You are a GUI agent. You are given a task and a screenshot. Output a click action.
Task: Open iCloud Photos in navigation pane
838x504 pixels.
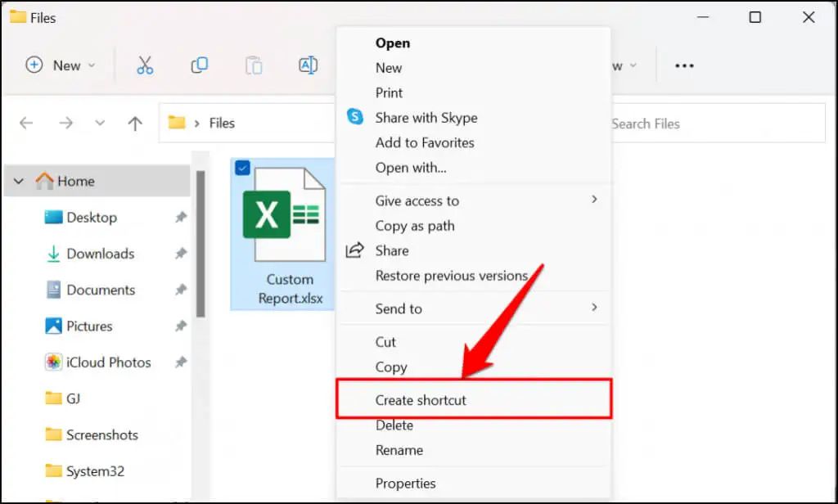108,362
